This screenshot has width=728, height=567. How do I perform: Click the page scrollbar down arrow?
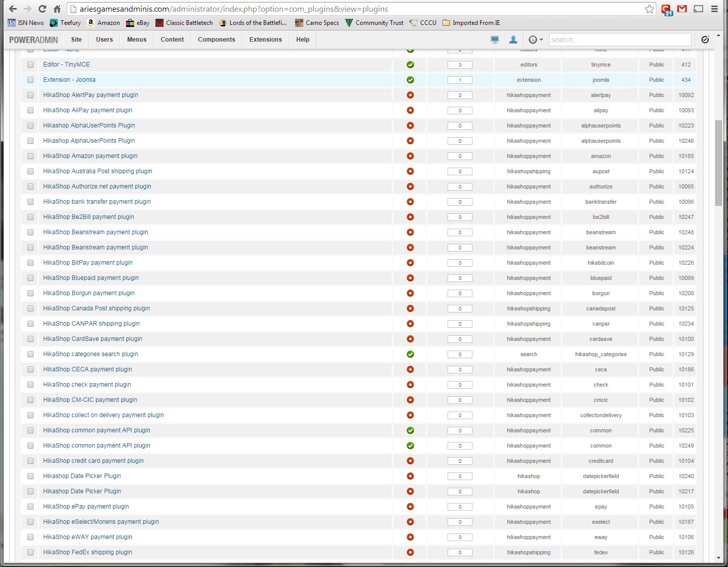tap(718, 557)
